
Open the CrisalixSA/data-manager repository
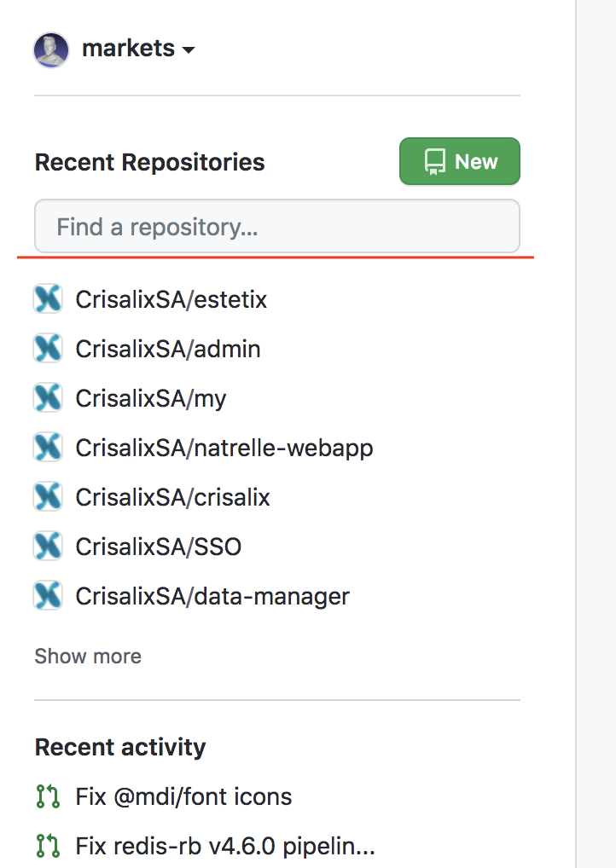tap(212, 596)
